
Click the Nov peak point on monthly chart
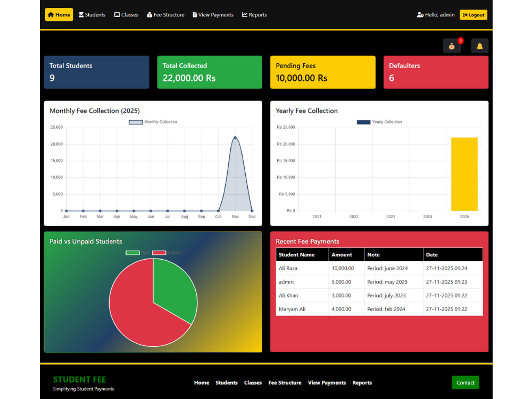(x=235, y=137)
